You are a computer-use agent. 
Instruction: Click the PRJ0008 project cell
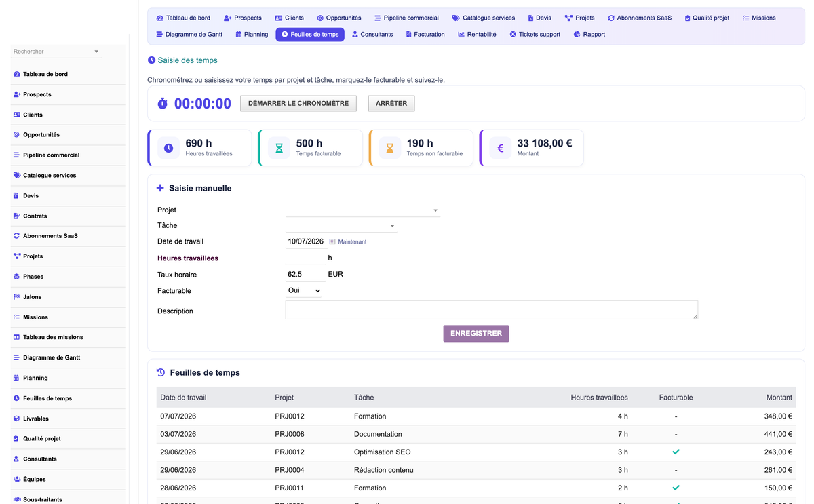(290, 434)
